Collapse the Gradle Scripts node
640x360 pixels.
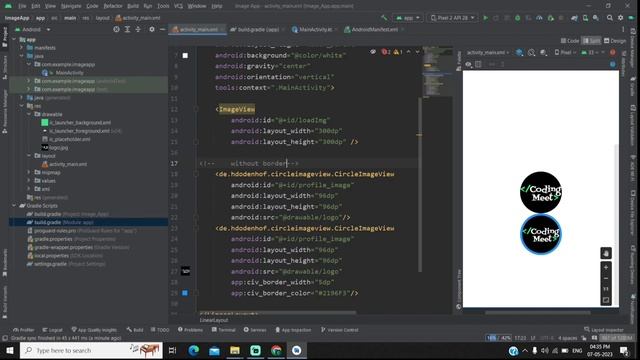point(14,205)
